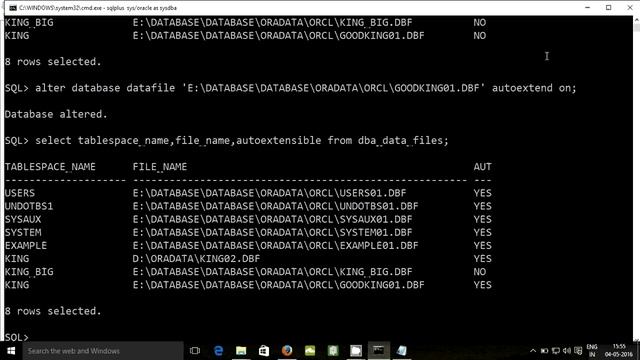
Task: Click the EXAMPLE tablespace name
Action: point(26,245)
